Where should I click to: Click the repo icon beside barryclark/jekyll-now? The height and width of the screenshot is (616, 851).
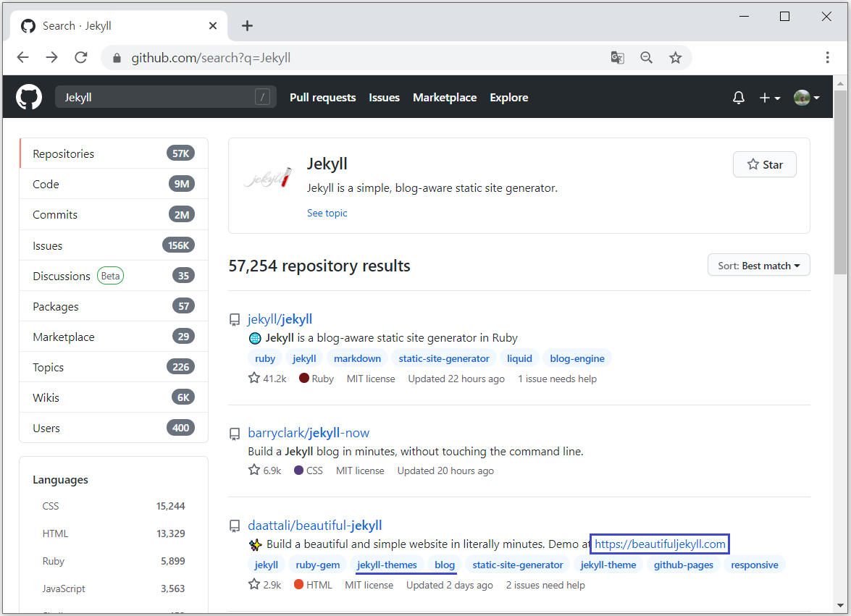pos(235,434)
